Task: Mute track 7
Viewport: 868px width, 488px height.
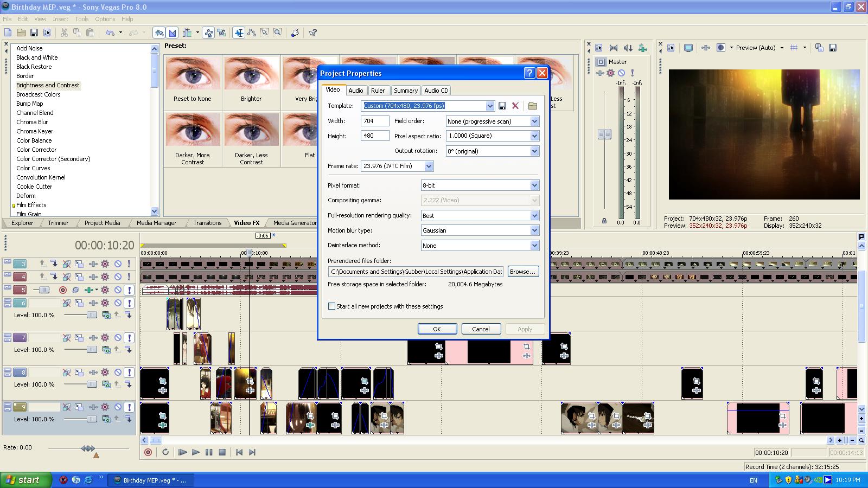Action: [x=118, y=338]
